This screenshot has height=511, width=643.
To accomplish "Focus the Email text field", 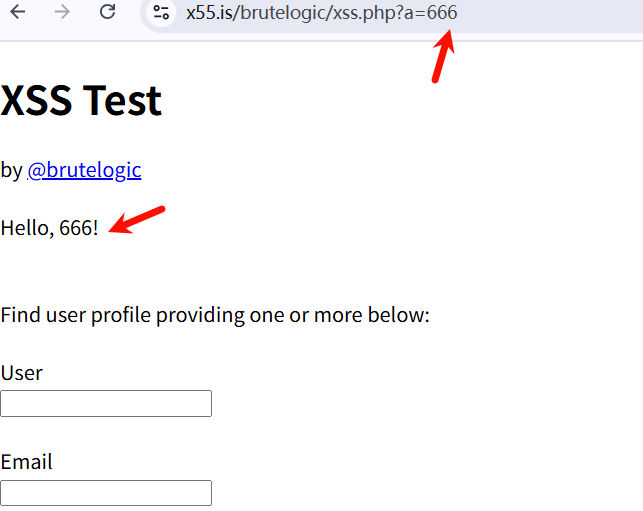I will tap(106, 493).
